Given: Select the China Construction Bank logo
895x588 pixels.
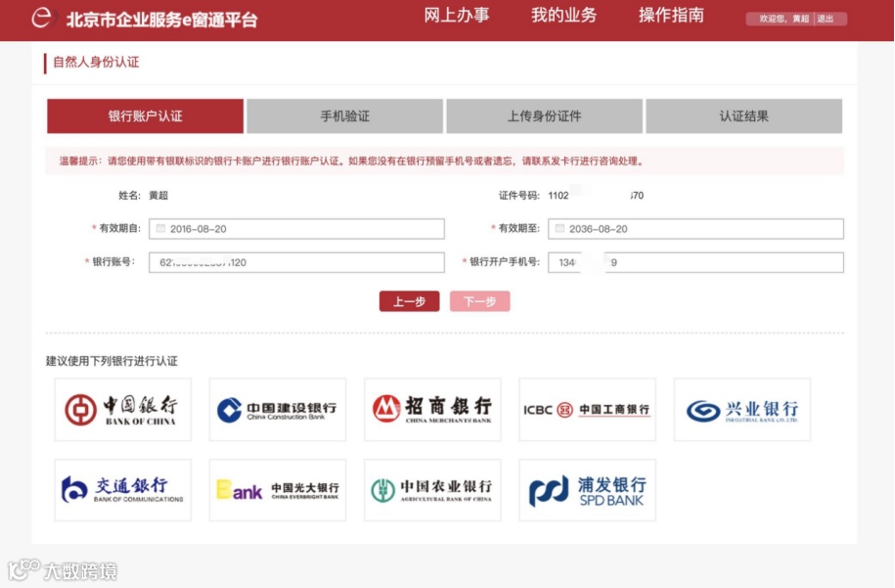Looking at the screenshot, I should click(x=278, y=409).
